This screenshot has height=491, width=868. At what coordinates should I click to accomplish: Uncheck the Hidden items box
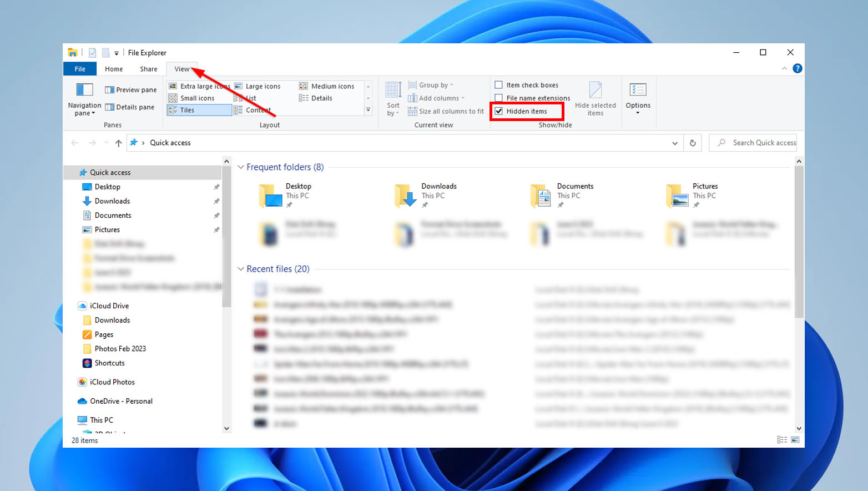click(499, 111)
